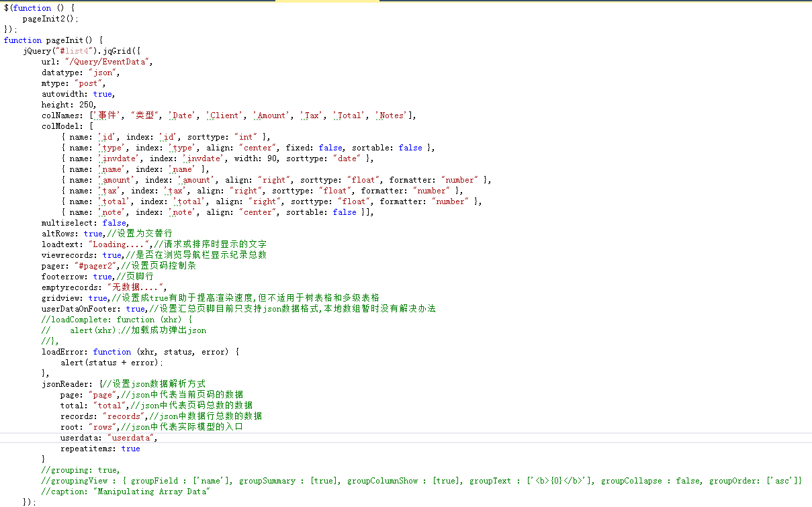Click name: 'note' in colModel
Screen dimensions: 812x507
point(97,212)
